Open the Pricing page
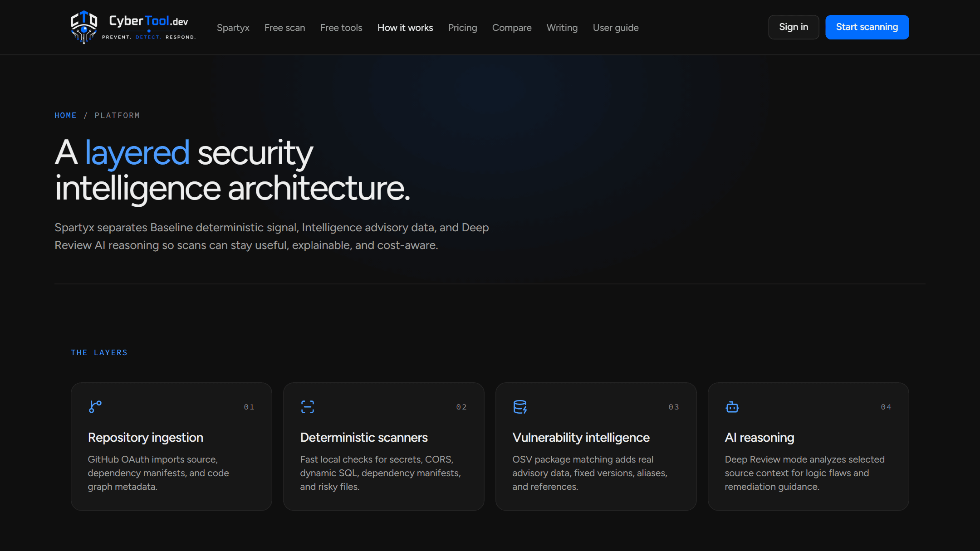The width and height of the screenshot is (980, 551). pos(463,28)
